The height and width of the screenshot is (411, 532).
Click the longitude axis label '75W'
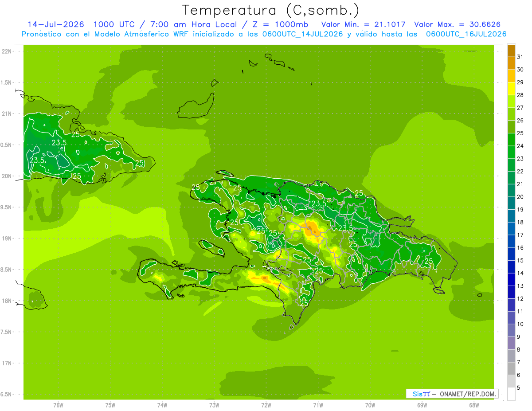pyautogui.click(x=110, y=405)
